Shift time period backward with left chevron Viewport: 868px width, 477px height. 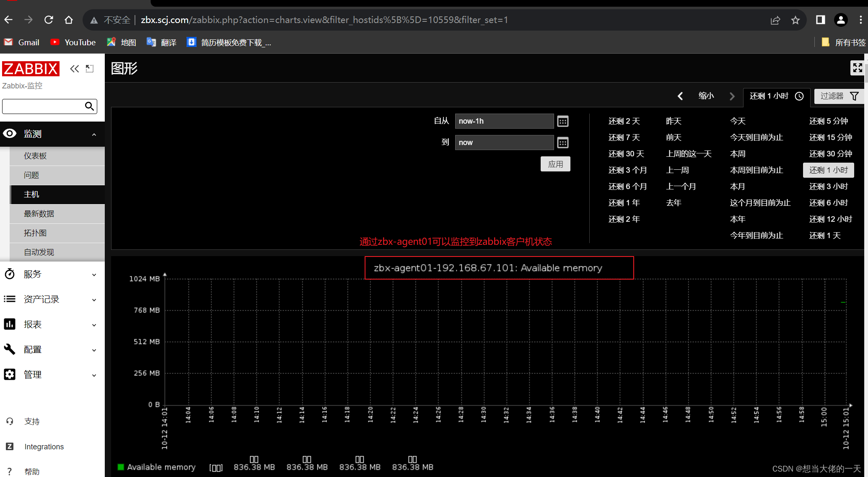(680, 96)
